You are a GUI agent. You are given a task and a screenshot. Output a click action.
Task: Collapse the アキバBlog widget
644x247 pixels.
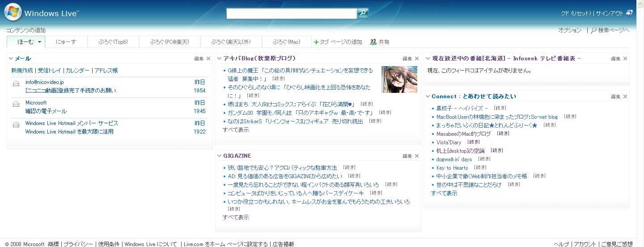tap(219, 59)
